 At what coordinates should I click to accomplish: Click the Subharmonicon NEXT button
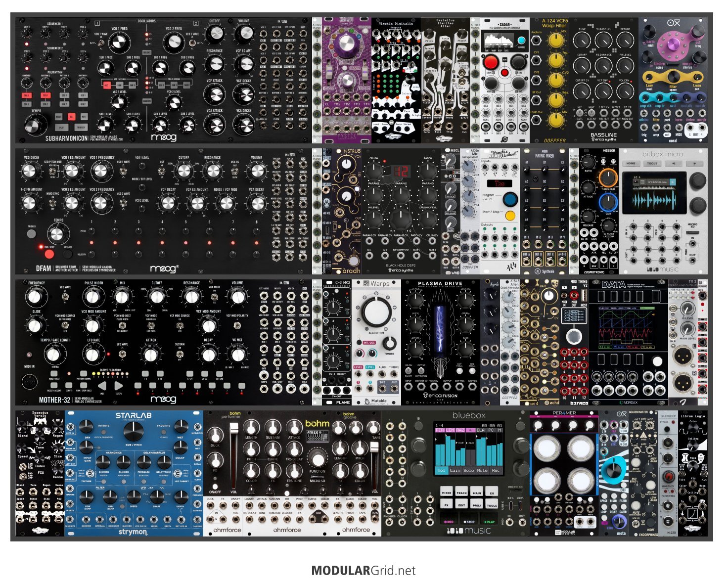coord(84,117)
